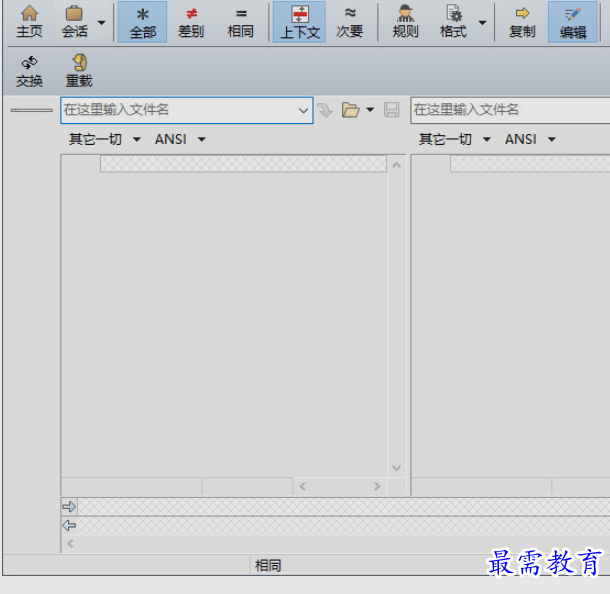Open the 规则 rules dialog
This screenshot has width=610, height=594.
click(405, 22)
